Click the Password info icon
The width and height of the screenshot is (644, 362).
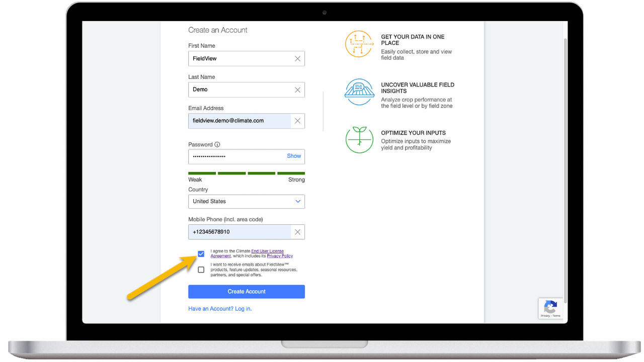(217, 144)
